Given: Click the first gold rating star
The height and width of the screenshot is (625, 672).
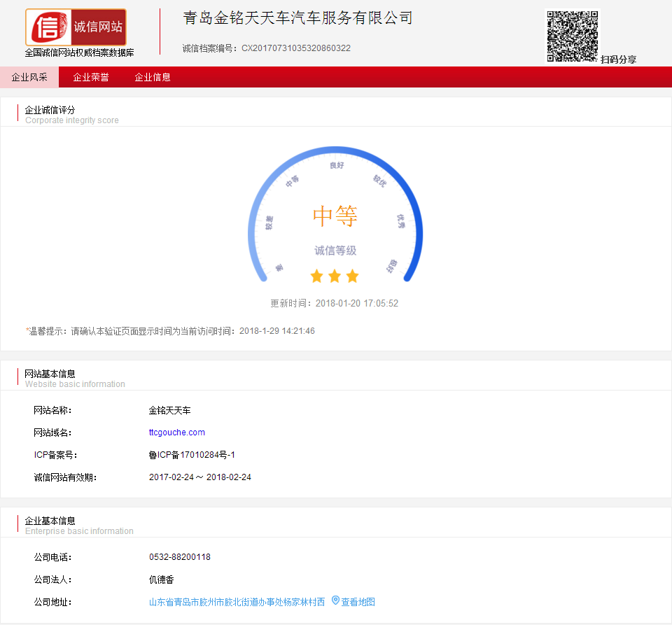Looking at the screenshot, I should pos(316,276).
